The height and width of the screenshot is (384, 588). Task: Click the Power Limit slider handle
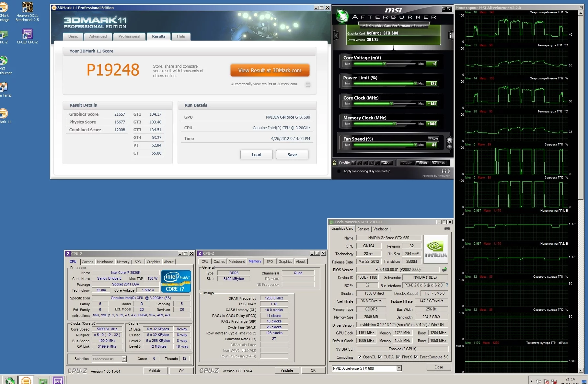click(416, 84)
